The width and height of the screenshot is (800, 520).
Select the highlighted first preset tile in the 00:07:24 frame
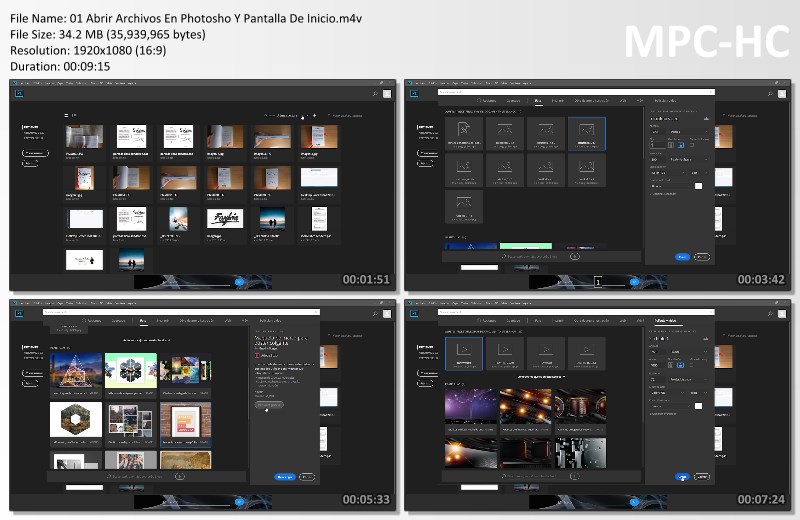(x=464, y=353)
